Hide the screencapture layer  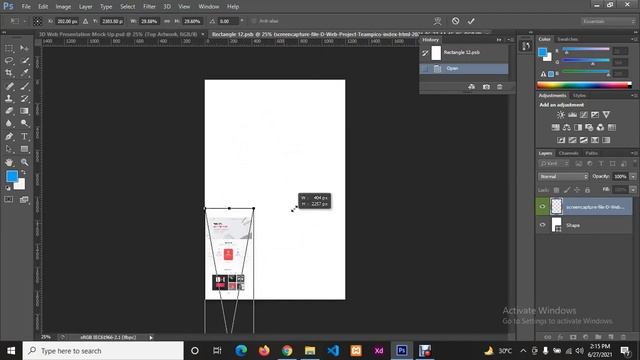(542, 207)
